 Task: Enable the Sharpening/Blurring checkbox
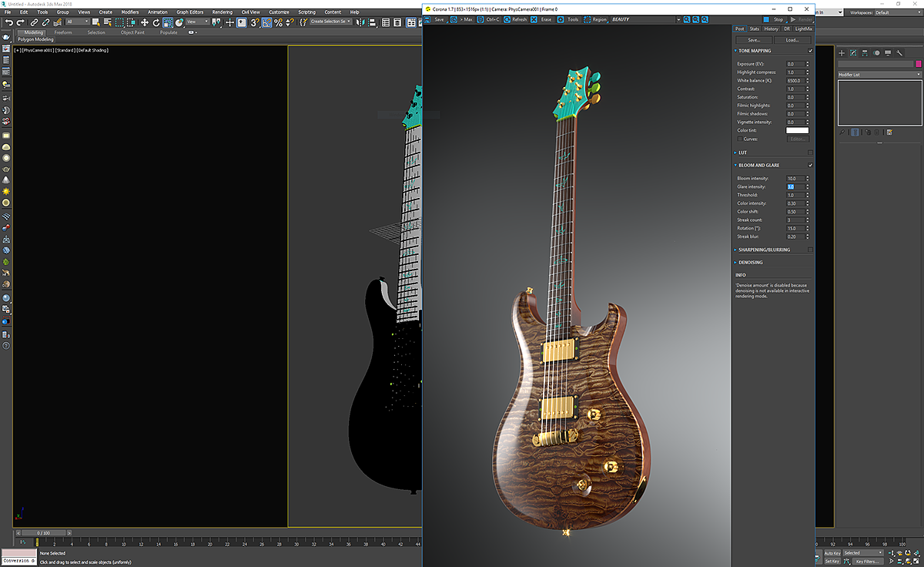(x=810, y=250)
